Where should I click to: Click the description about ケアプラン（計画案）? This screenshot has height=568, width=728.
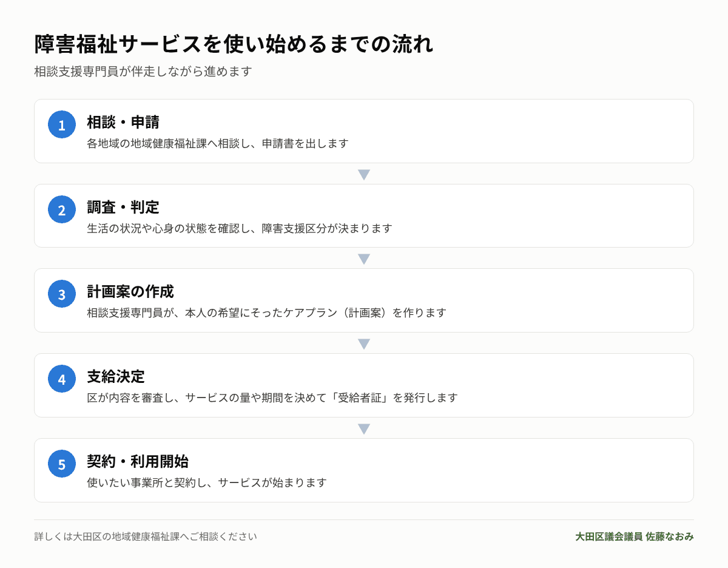pyautogui.click(x=267, y=313)
